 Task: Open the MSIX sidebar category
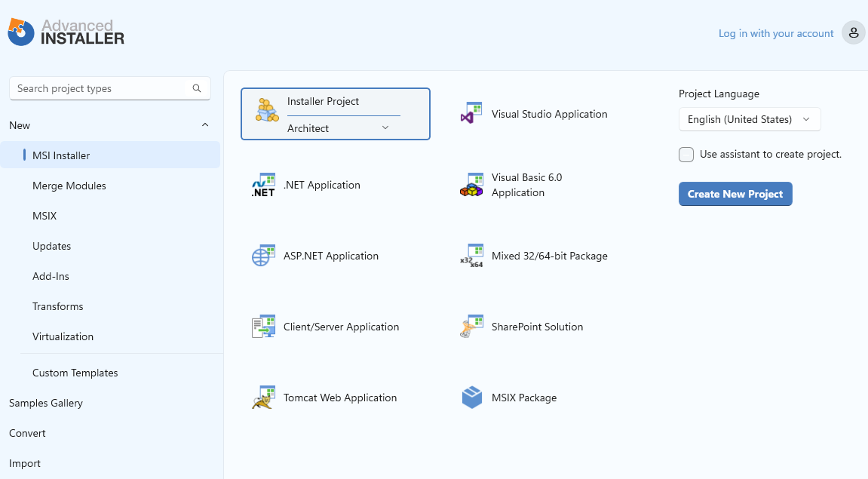(44, 216)
